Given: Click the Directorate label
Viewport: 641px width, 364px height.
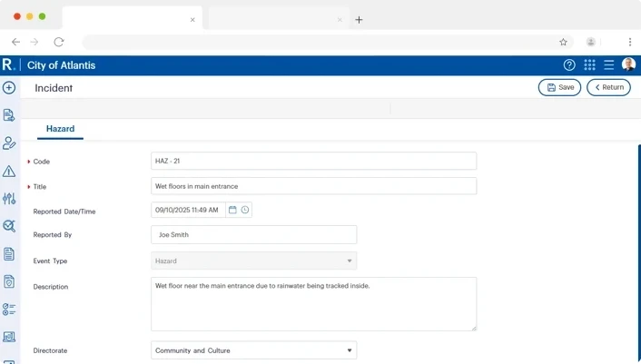Looking at the screenshot, I should [50, 350].
